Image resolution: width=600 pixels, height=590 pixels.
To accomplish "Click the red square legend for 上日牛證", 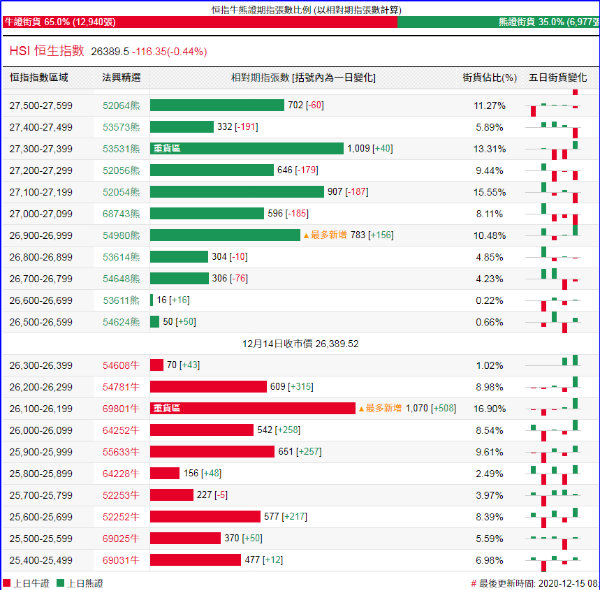I will click(x=7, y=583).
